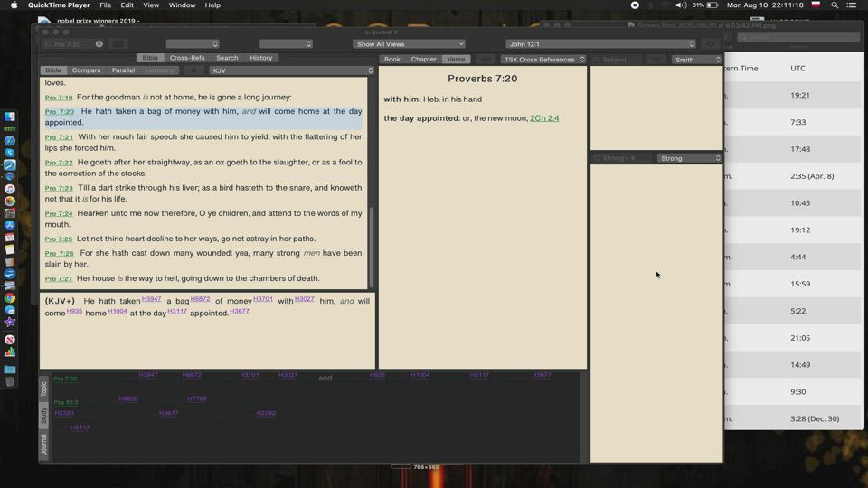This screenshot has height=488, width=868.
Task: Click Strong's number H6872 link
Action: 200,299
